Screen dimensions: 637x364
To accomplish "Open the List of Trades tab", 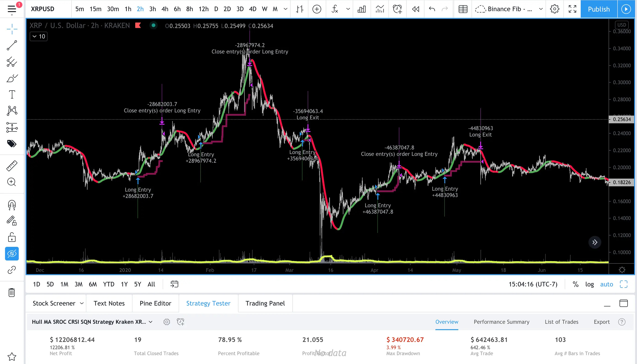I will (x=561, y=322).
